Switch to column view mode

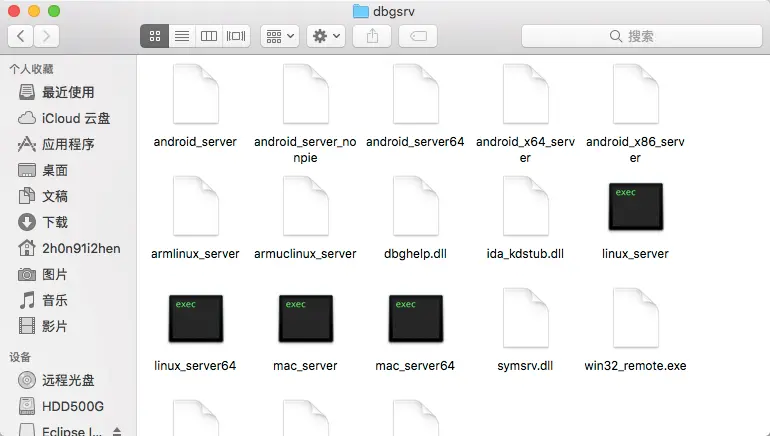(x=209, y=36)
